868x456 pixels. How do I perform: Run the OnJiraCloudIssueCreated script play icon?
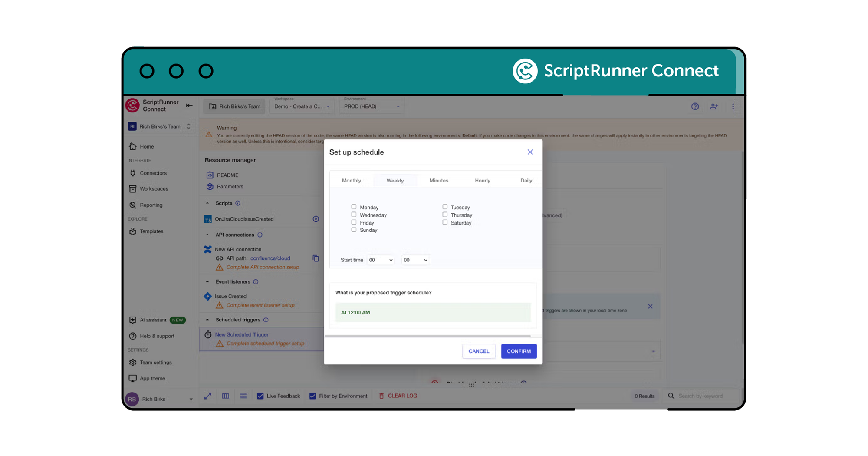point(316,219)
